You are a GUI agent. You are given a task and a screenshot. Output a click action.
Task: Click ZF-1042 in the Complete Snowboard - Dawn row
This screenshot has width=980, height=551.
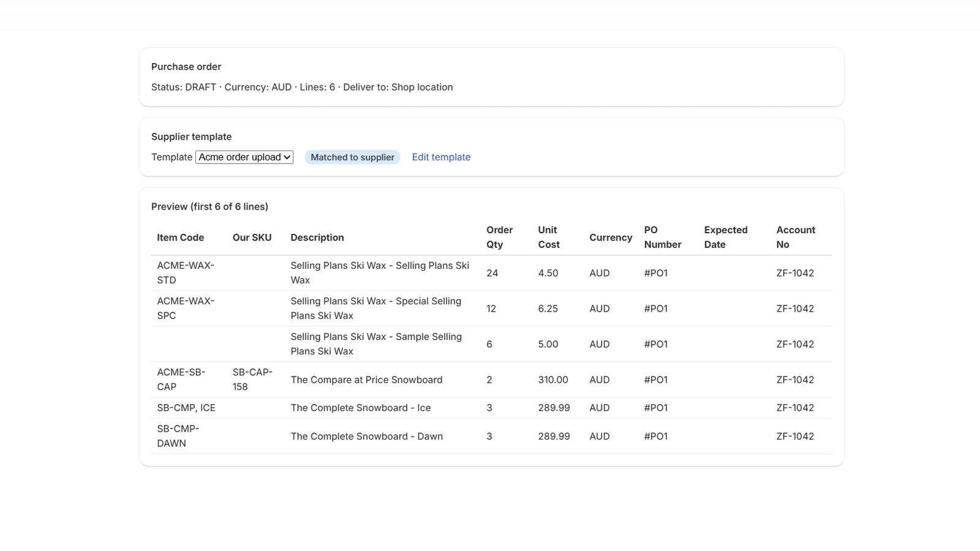coord(795,437)
